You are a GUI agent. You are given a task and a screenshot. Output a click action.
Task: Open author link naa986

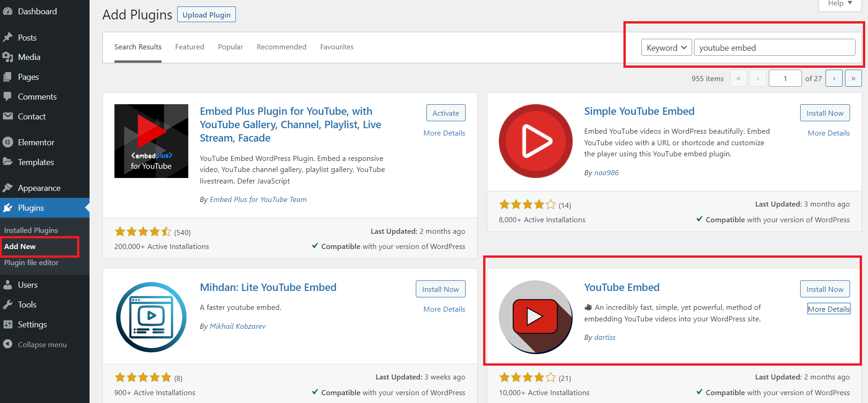coord(606,173)
